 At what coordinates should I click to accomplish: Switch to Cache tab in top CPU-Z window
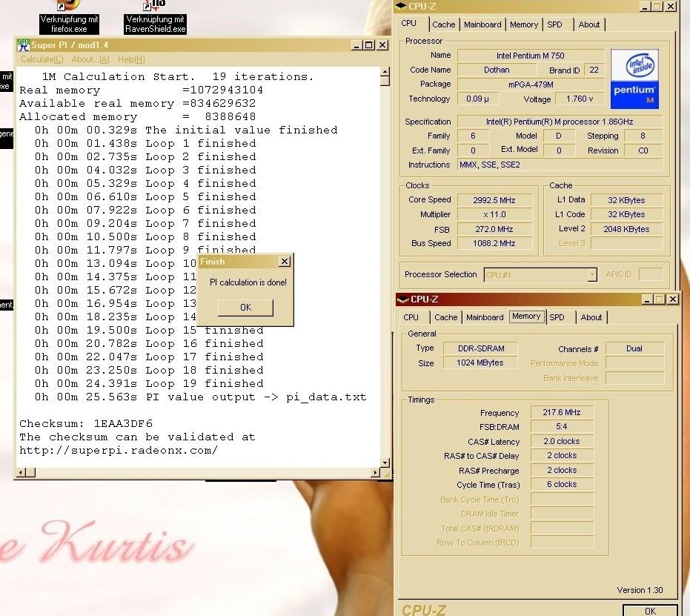(443, 24)
